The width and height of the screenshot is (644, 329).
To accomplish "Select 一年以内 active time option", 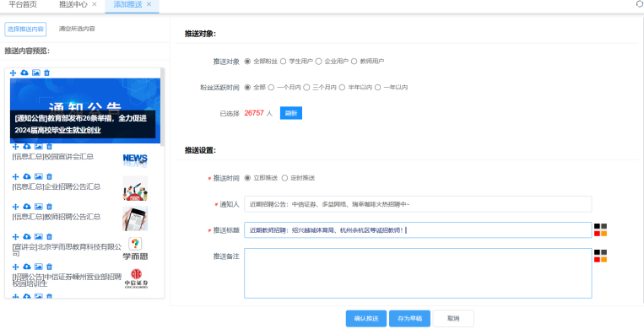I will click(x=377, y=88).
